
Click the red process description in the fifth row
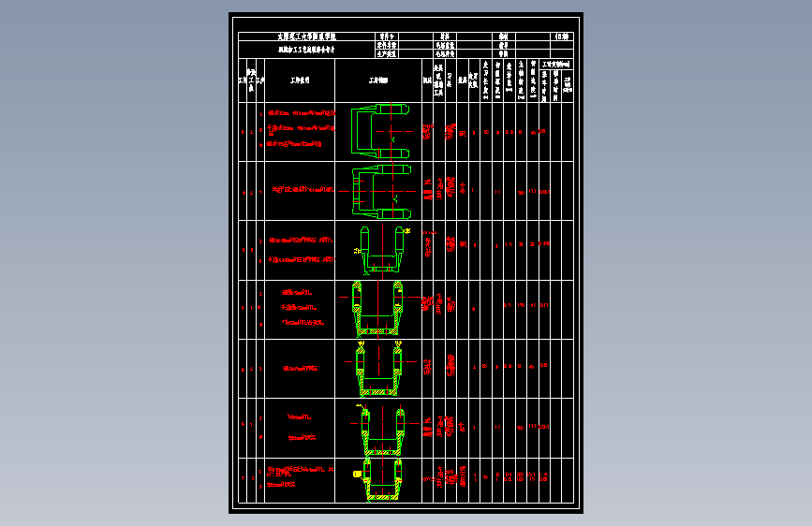(x=301, y=368)
